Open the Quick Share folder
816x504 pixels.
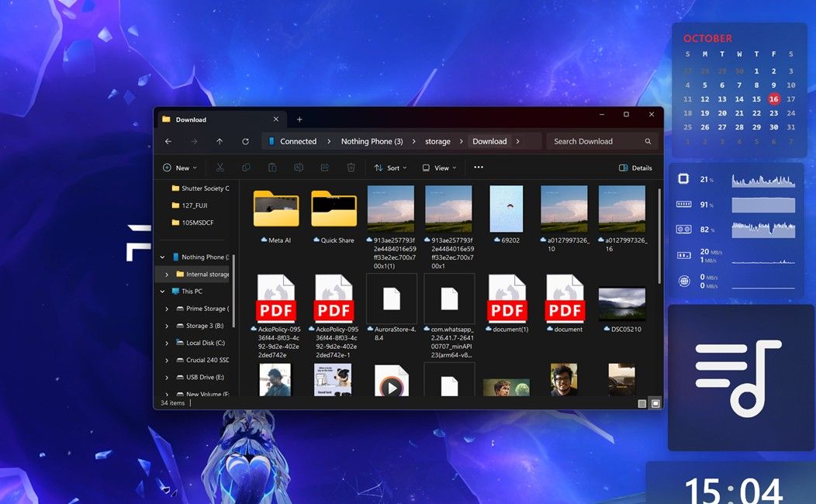pyautogui.click(x=334, y=216)
